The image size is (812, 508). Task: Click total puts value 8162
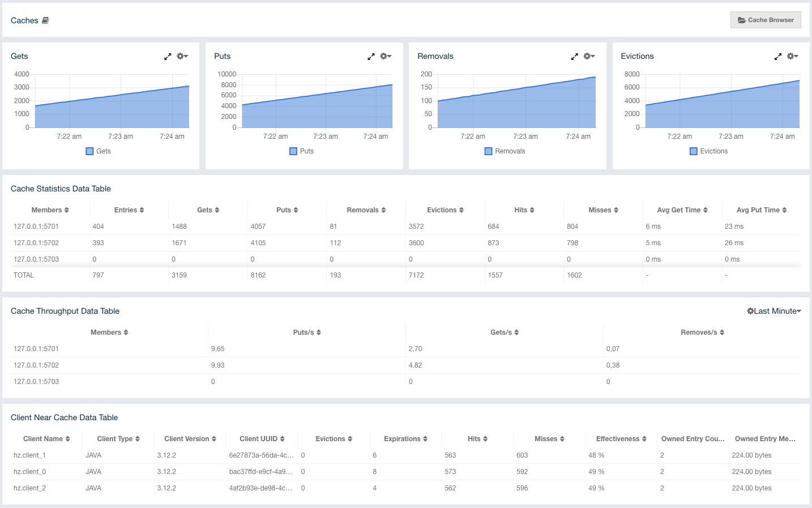tap(258, 275)
